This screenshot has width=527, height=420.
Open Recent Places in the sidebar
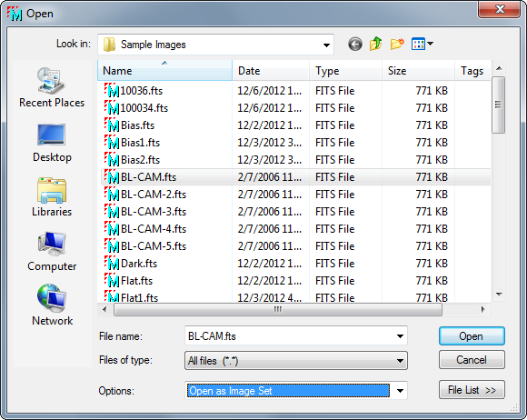tap(52, 87)
